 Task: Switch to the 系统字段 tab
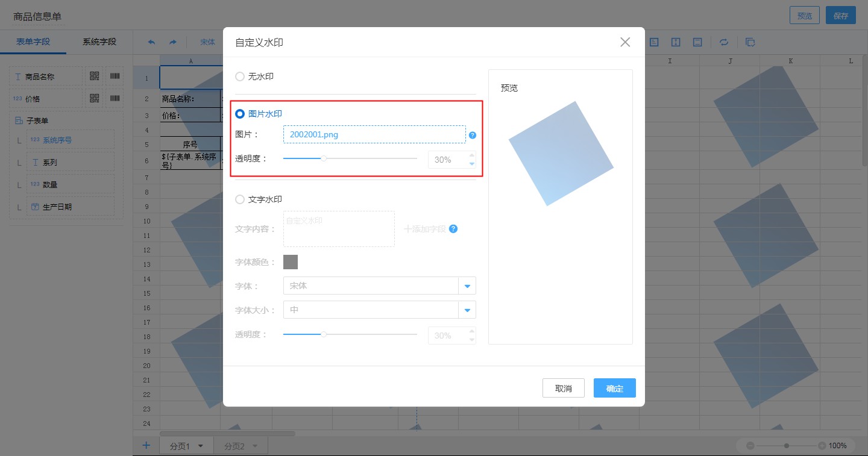click(99, 42)
